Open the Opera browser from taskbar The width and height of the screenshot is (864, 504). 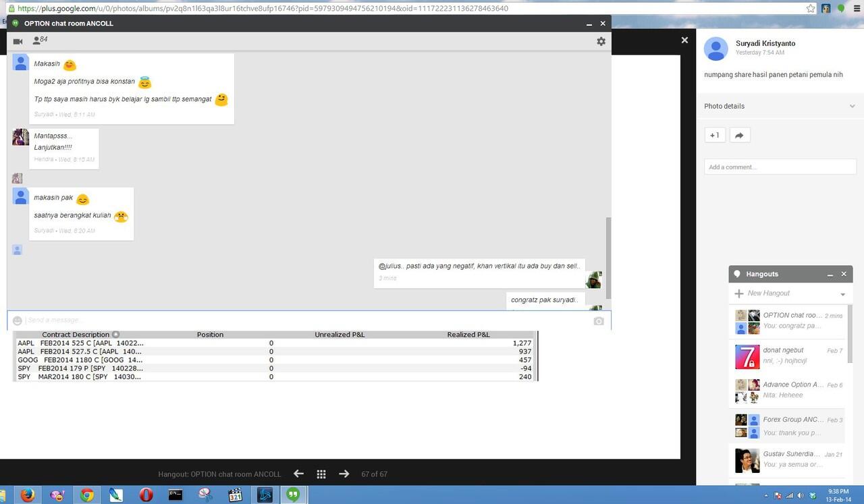(x=146, y=495)
